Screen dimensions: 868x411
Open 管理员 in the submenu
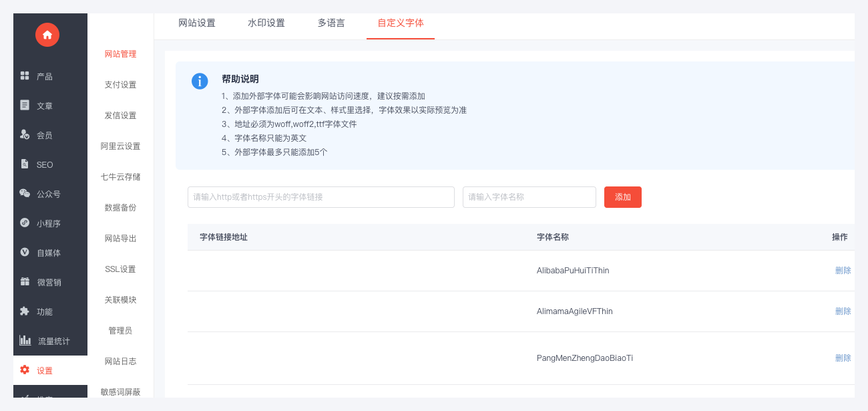pyautogui.click(x=121, y=331)
